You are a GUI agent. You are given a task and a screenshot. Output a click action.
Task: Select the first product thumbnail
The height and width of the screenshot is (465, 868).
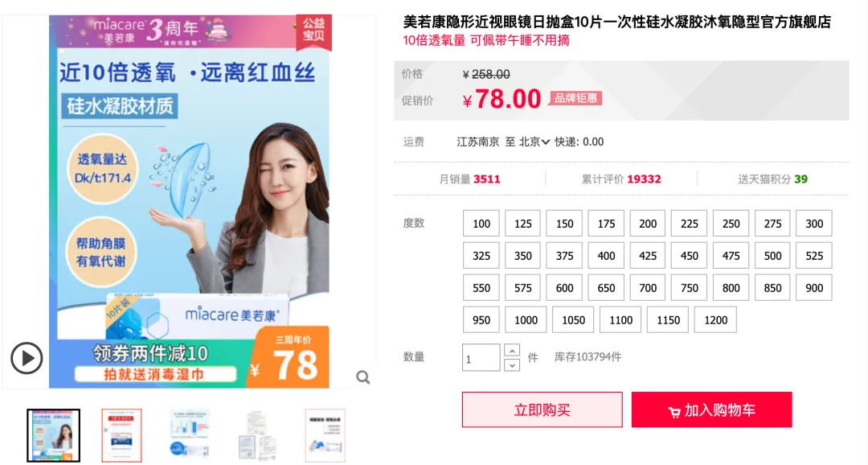pos(54,435)
